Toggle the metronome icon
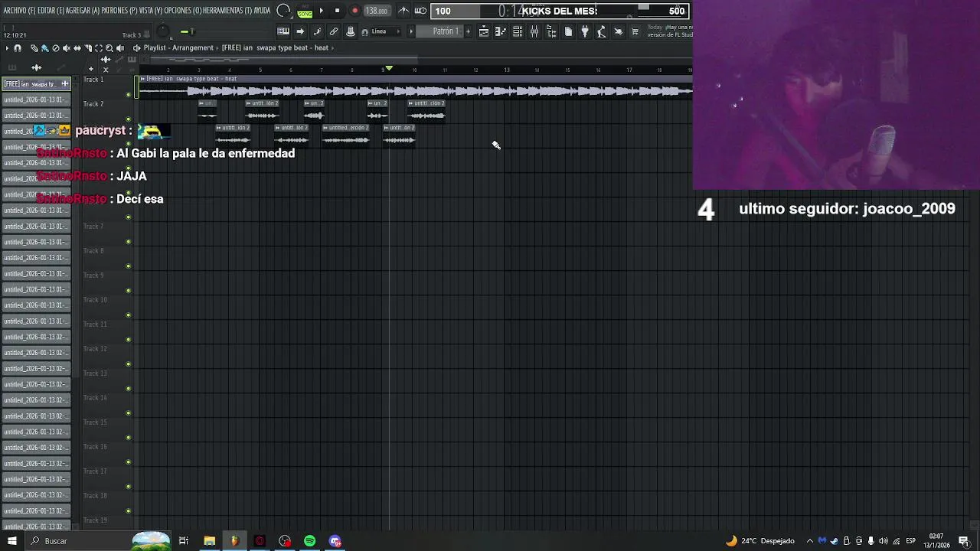 (x=403, y=11)
